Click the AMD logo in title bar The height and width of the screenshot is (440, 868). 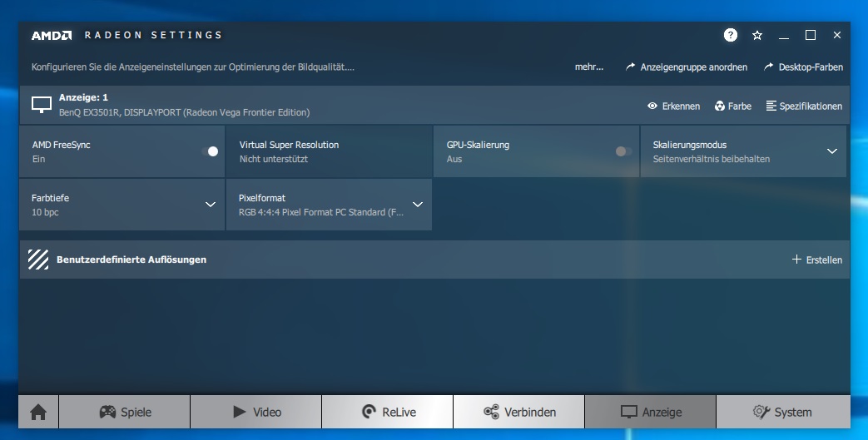coord(52,36)
